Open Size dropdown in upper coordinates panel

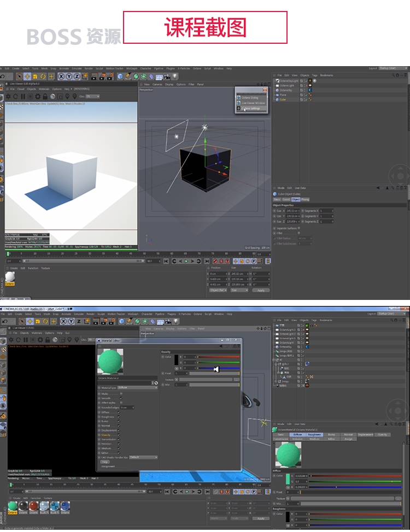pos(239,290)
